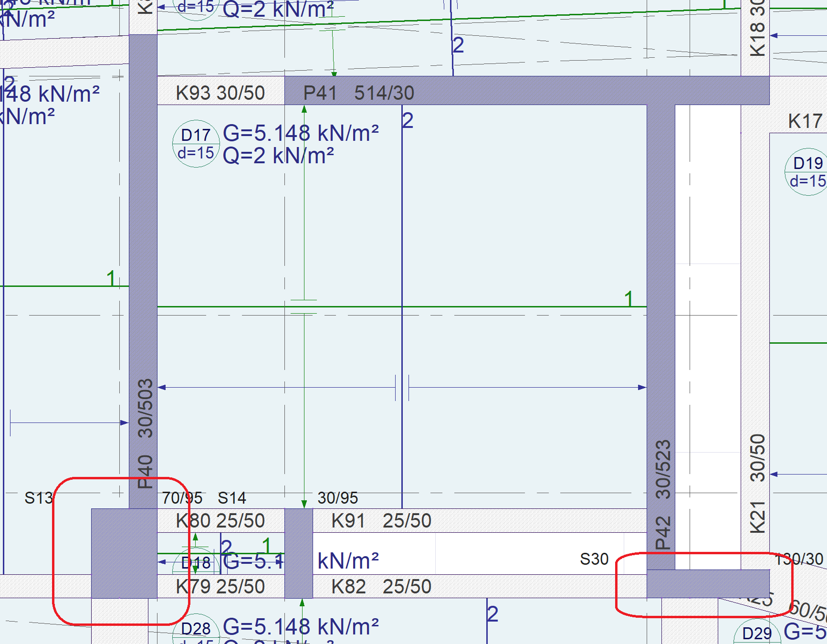Select the K17 beam label
The image size is (827, 644).
tap(805, 121)
